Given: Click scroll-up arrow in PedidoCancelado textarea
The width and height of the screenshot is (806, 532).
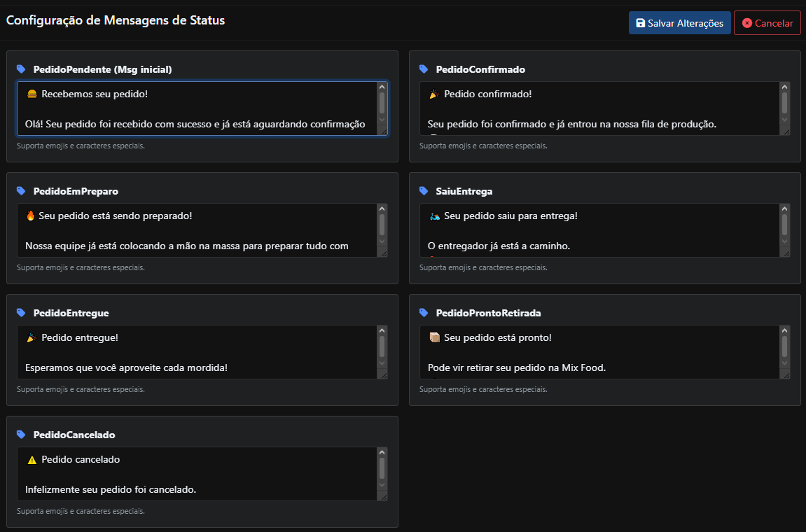Looking at the screenshot, I should click(x=382, y=452).
